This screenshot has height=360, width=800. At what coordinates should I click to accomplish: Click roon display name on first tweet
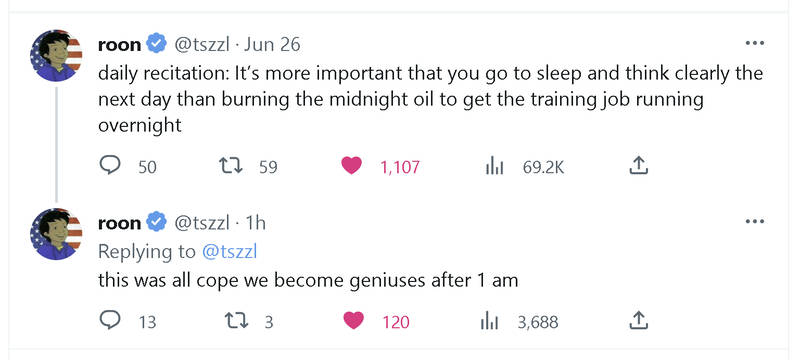pos(119,45)
